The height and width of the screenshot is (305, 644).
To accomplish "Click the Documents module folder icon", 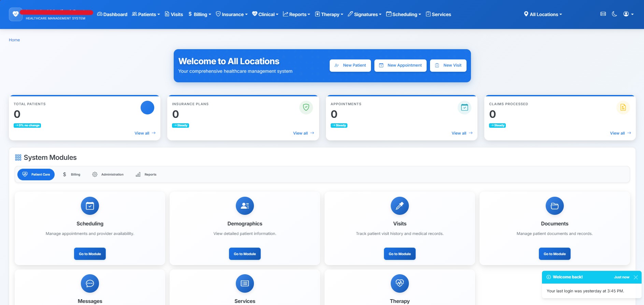I will 555,206.
